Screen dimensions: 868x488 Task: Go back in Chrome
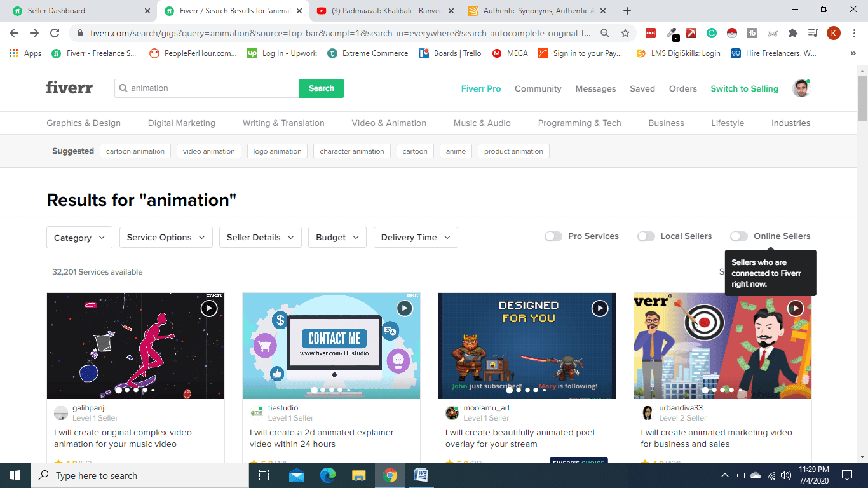click(x=14, y=33)
